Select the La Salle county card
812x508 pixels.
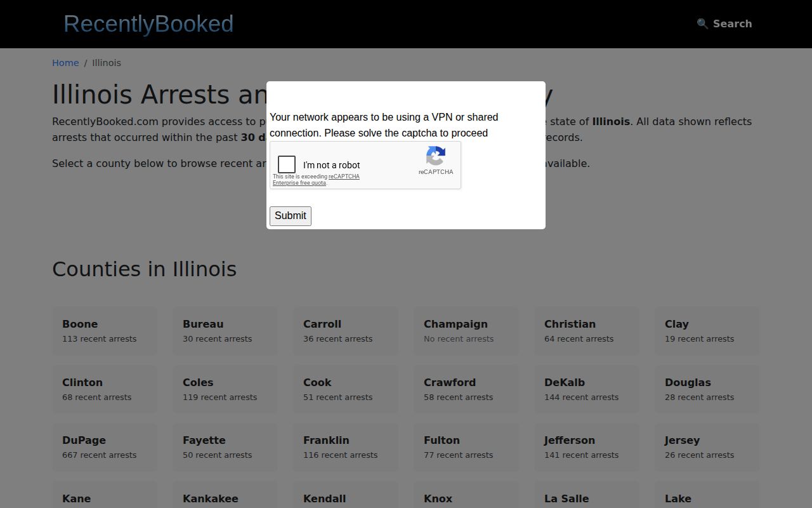pos(587,495)
